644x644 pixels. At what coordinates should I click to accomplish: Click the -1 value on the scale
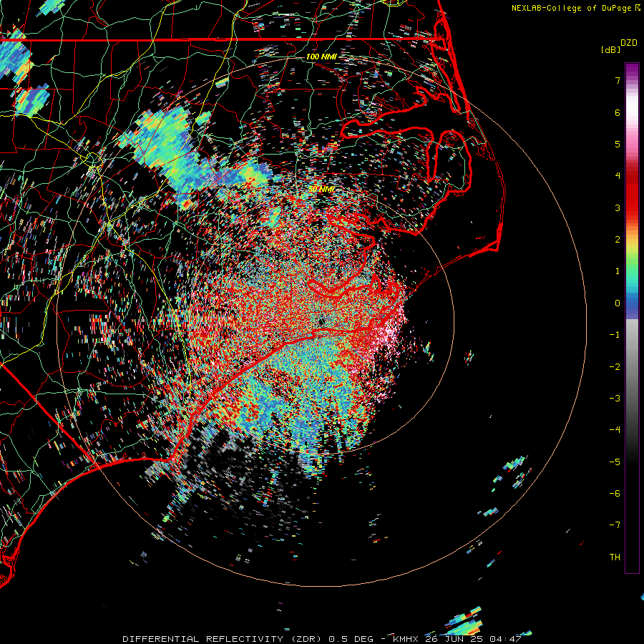(x=615, y=335)
